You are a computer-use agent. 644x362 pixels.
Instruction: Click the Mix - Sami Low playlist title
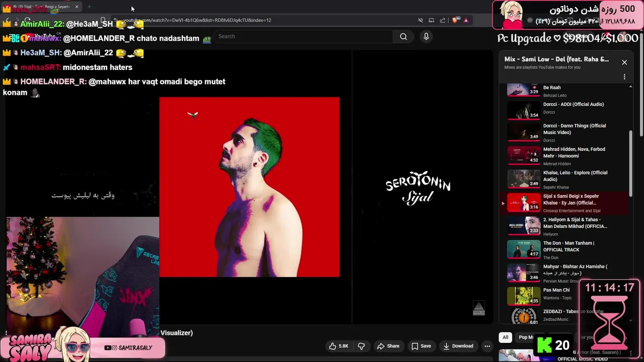556,59
